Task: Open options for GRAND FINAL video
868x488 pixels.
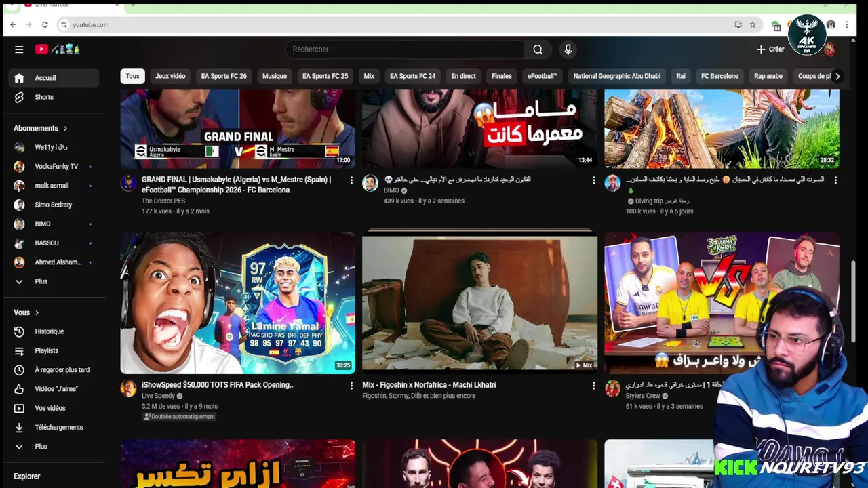Action: (351, 180)
